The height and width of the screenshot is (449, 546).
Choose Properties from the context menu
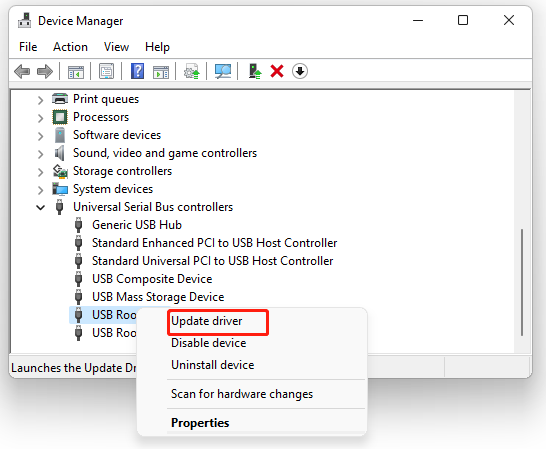pyautogui.click(x=200, y=423)
